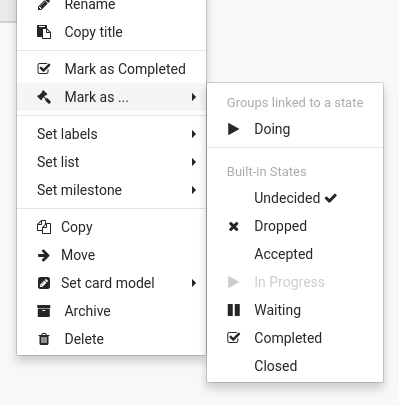Click the Rename pencil icon
Viewport: 399px width, 405px height.
44,5
